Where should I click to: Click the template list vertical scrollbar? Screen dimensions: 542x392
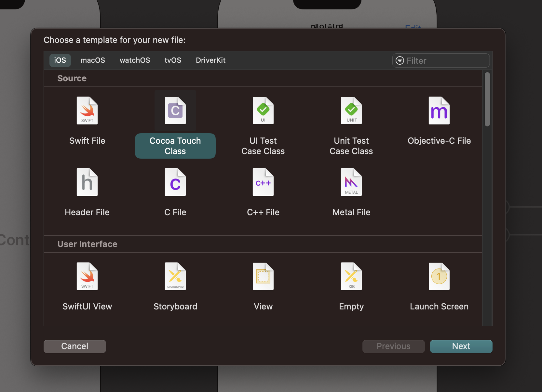tap(487, 99)
